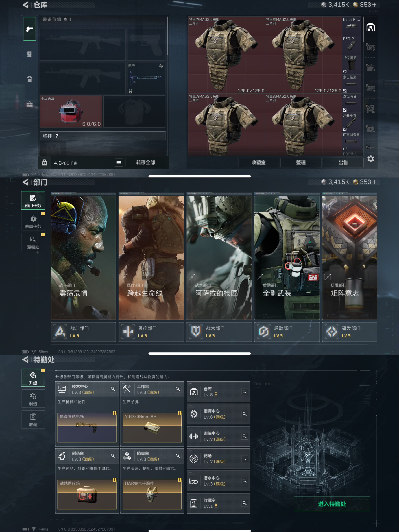Image resolution: width=399 pixels, height=532 pixels.
Task: Open the settings gear in warehouse
Action: 370,159
